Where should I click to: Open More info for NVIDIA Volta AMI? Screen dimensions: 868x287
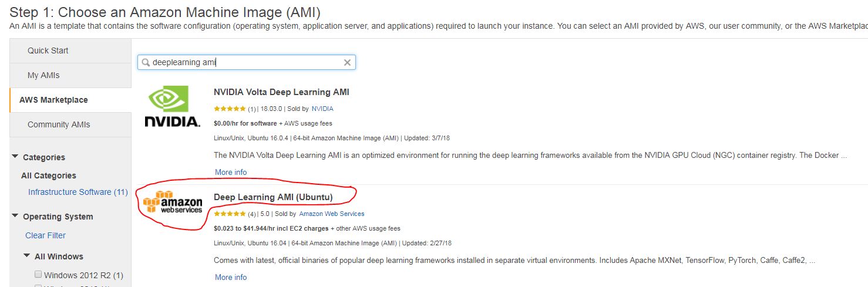point(231,172)
